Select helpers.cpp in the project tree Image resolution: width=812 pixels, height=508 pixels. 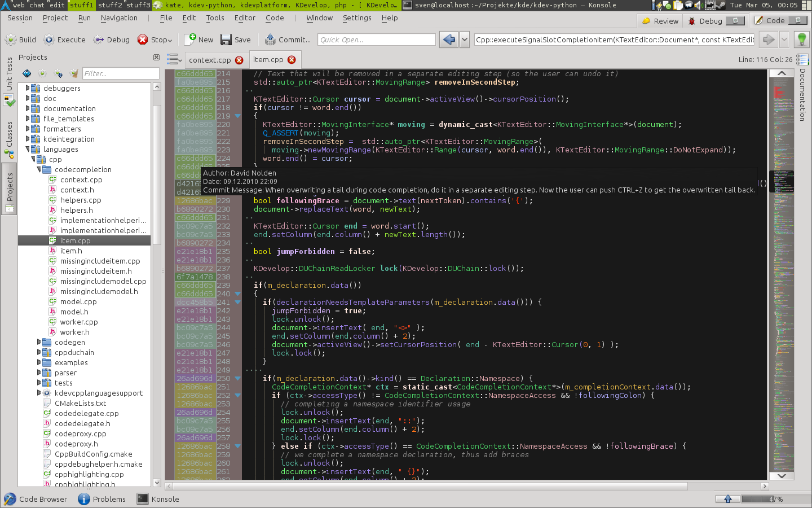point(81,200)
